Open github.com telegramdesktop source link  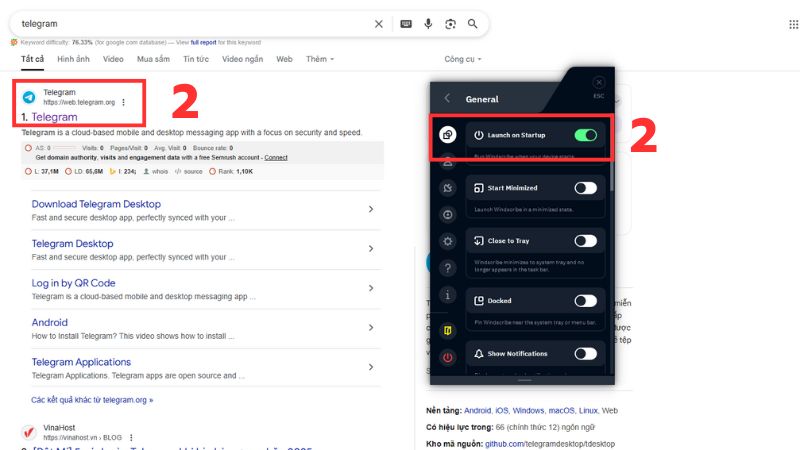tap(550, 444)
